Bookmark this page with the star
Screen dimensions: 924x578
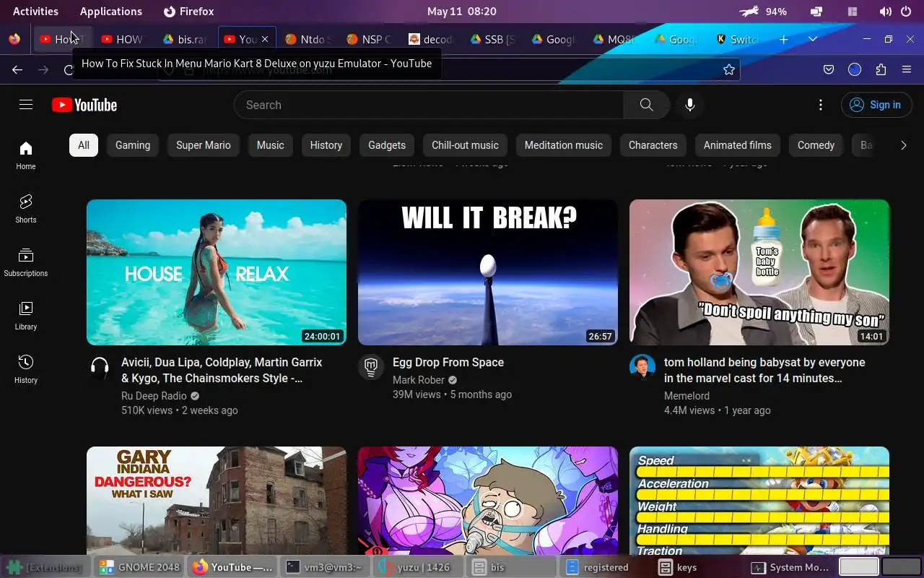(729, 69)
